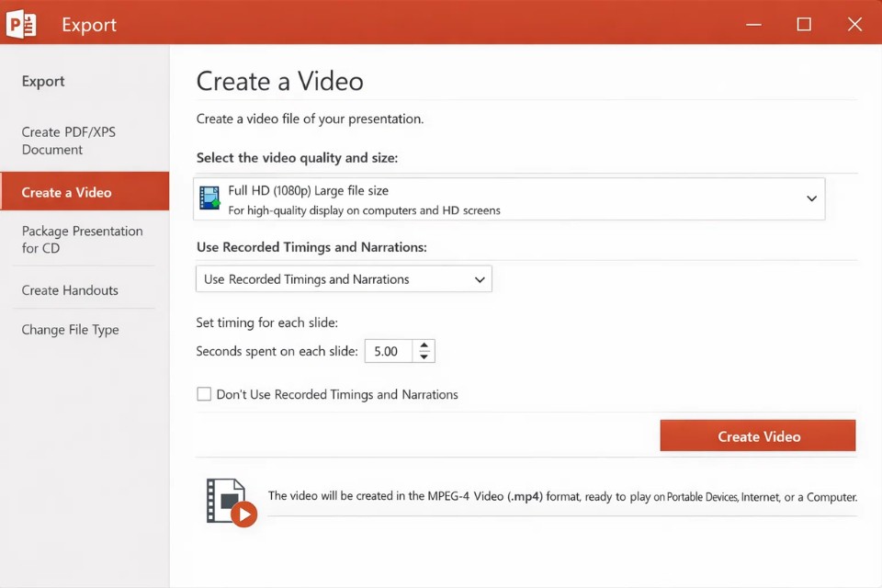Enable Don't Use Recorded Timings and Narrations
The height and width of the screenshot is (588, 882).
point(204,394)
